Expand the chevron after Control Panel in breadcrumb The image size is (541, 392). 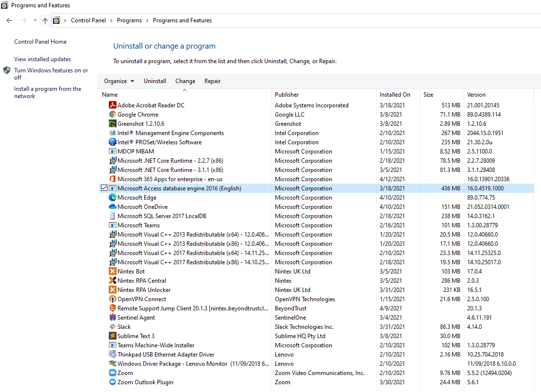[111, 21]
